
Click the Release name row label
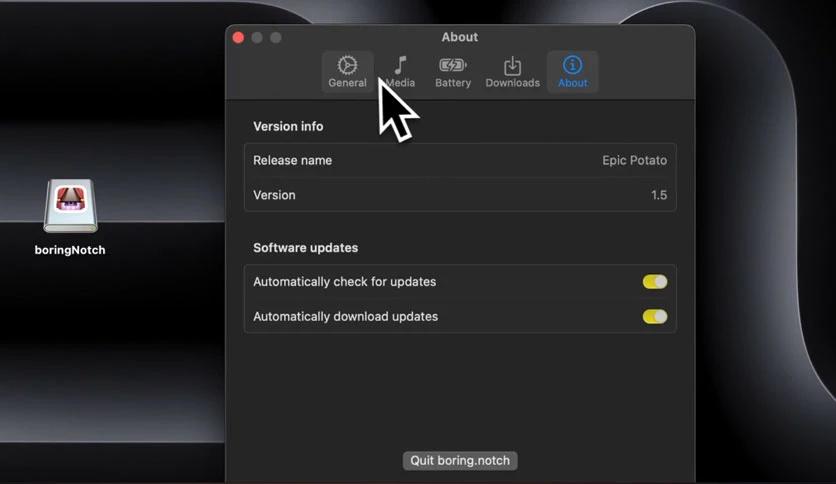pyautogui.click(x=292, y=160)
